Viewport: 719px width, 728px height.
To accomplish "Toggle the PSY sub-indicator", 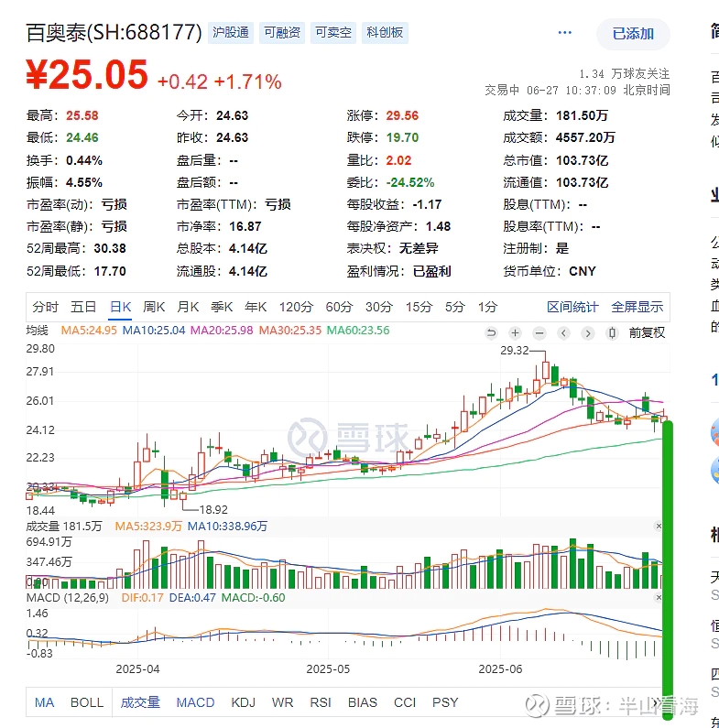I will (x=445, y=702).
